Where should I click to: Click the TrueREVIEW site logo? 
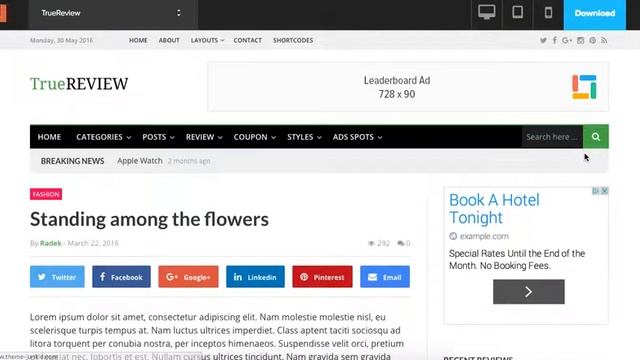tap(79, 84)
